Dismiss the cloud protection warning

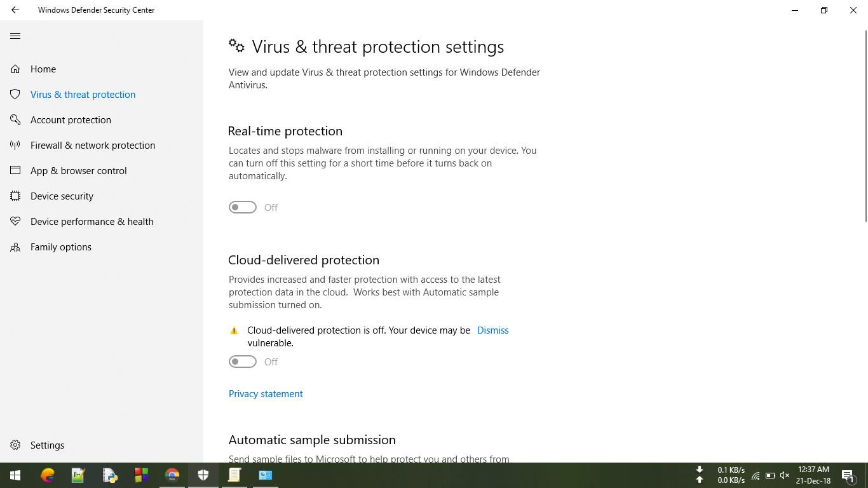[x=492, y=330]
